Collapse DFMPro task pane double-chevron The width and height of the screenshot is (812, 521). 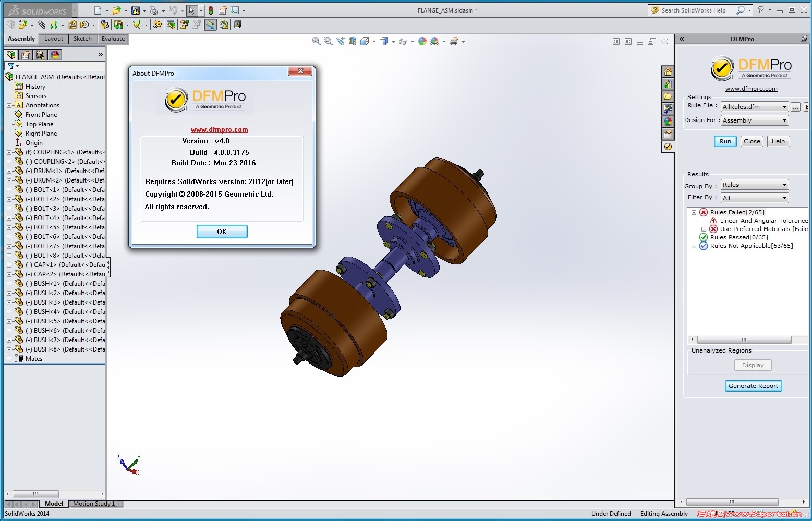tap(682, 39)
